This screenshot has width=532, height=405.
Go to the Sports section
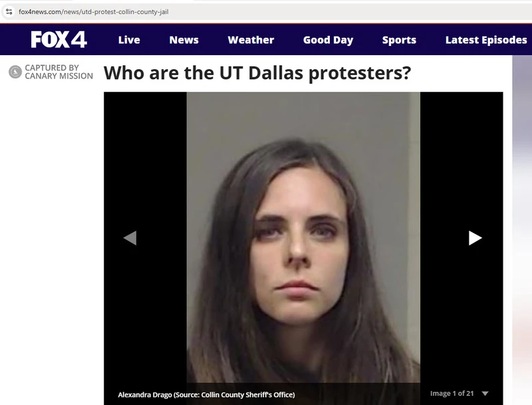399,40
